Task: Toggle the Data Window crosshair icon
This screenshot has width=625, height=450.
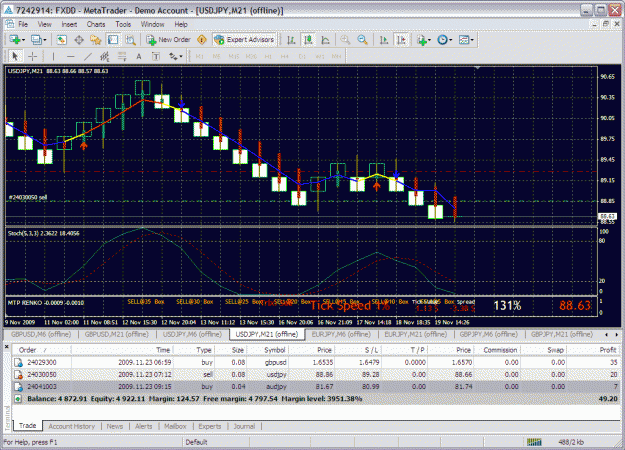Action: pos(79,40)
